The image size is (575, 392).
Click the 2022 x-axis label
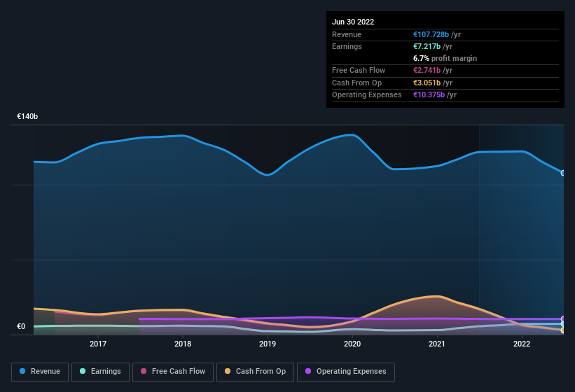[x=522, y=344]
